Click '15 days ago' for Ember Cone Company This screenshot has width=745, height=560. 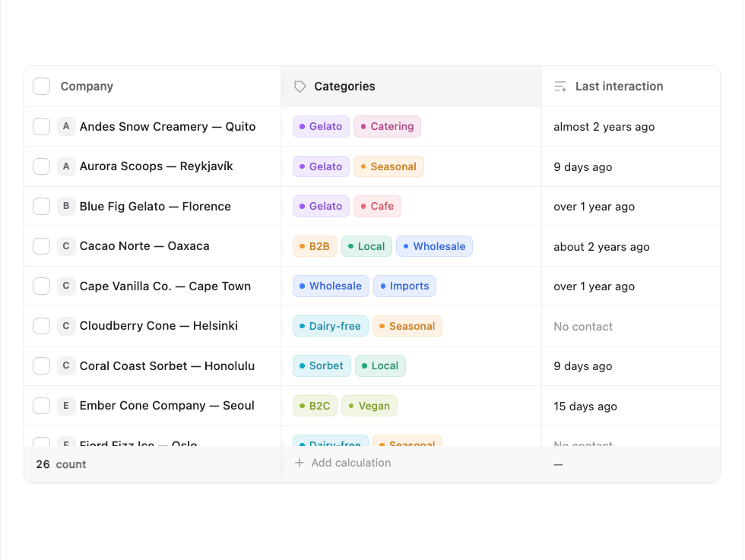[585, 406]
